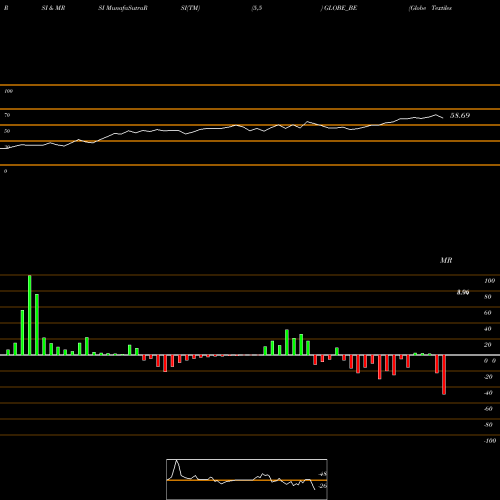
Task: Click the longest red MR bar at far right
Action: click(x=444, y=375)
